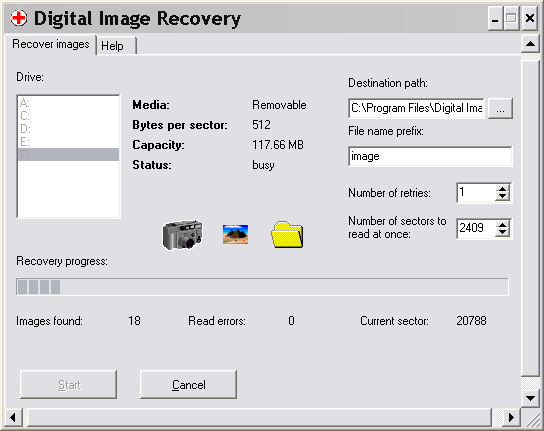Close the Digital Image Recovery window

pos(529,19)
